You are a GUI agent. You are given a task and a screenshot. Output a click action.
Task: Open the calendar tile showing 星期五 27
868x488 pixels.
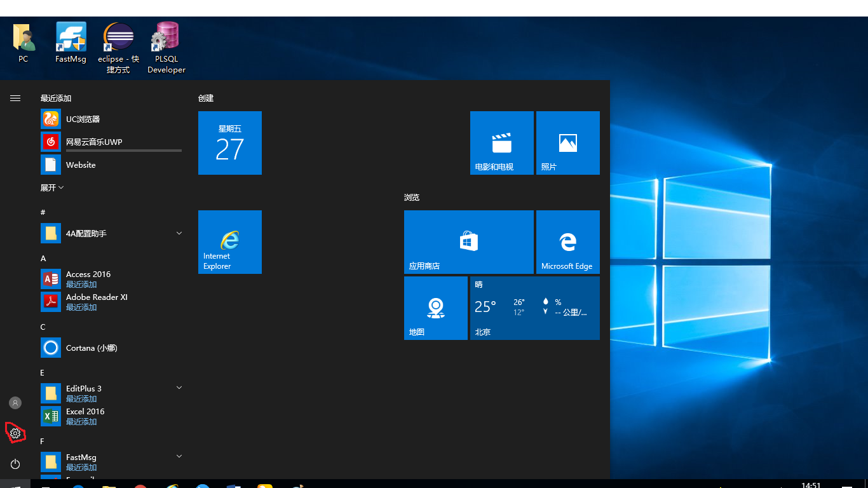(230, 143)
